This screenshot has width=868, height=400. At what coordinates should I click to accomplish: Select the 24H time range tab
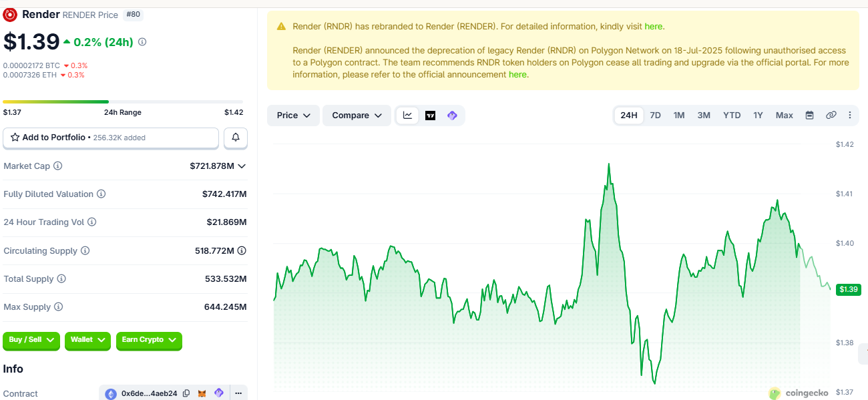[629, 116]
